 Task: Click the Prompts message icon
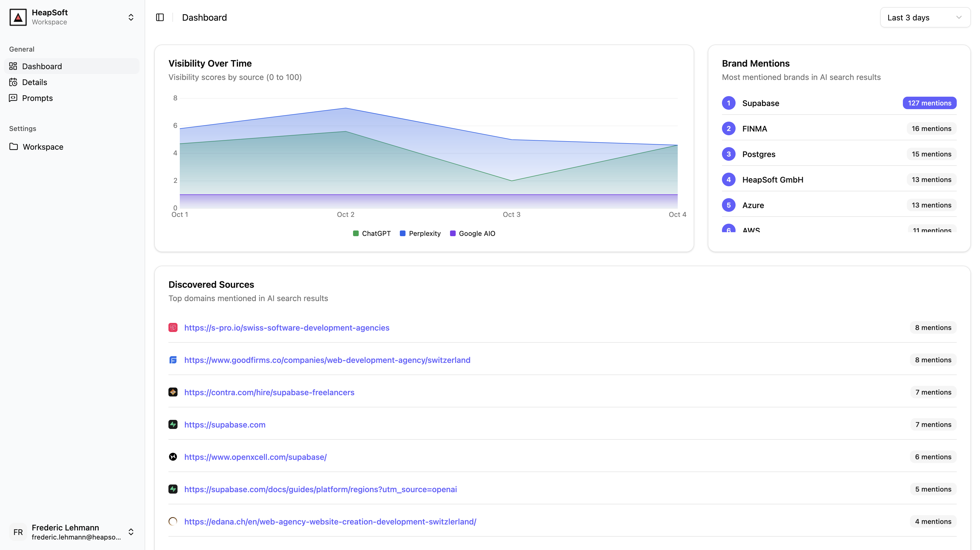click(13, 98)
